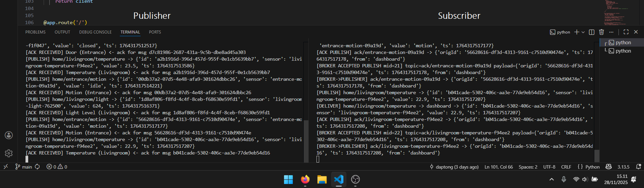Click the battery tray icon
The width and height of the screenshot is (644, 188).
[x=594, y=180]
